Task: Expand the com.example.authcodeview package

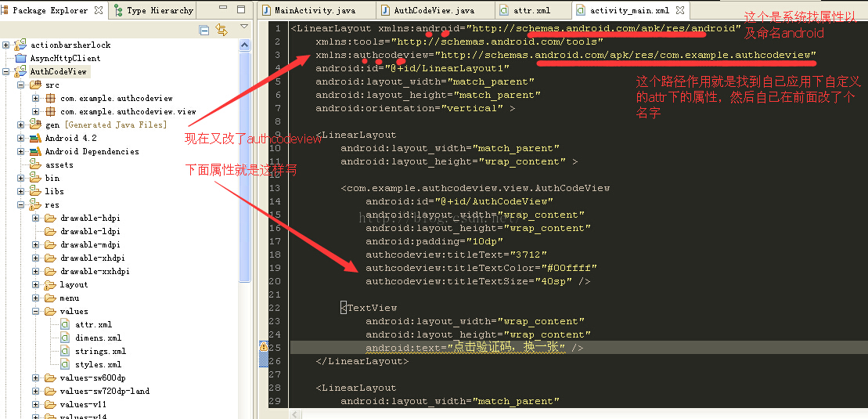Action: coord(36,98)
